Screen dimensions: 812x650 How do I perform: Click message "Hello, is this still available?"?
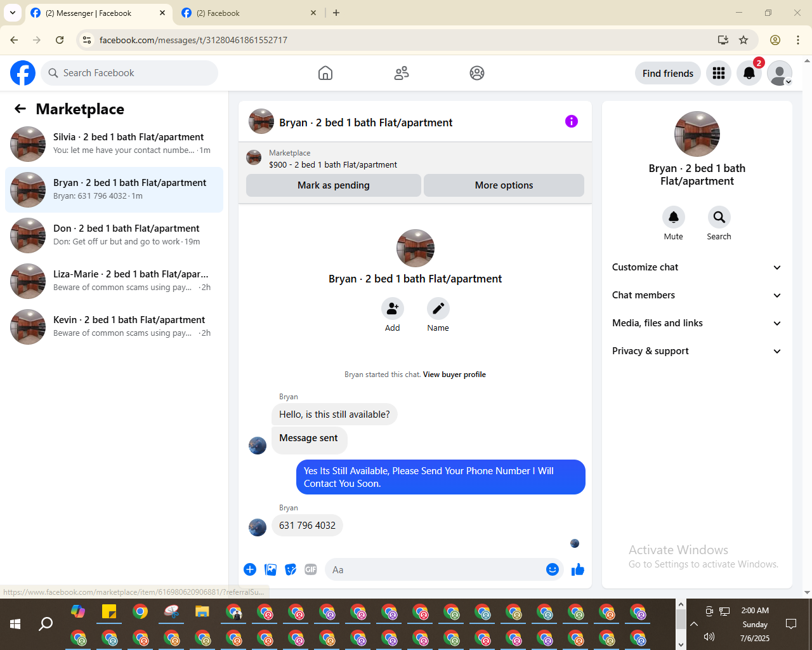coord(334,415)
